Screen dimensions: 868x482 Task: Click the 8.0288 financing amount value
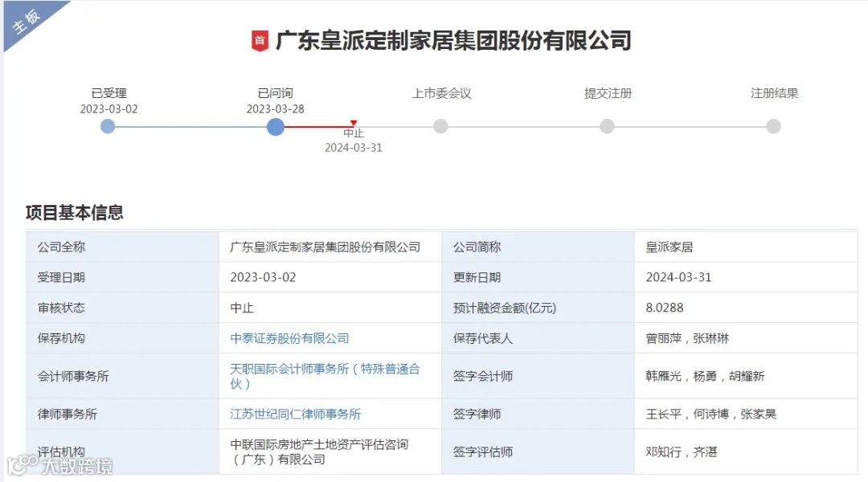tap(665, 308)
